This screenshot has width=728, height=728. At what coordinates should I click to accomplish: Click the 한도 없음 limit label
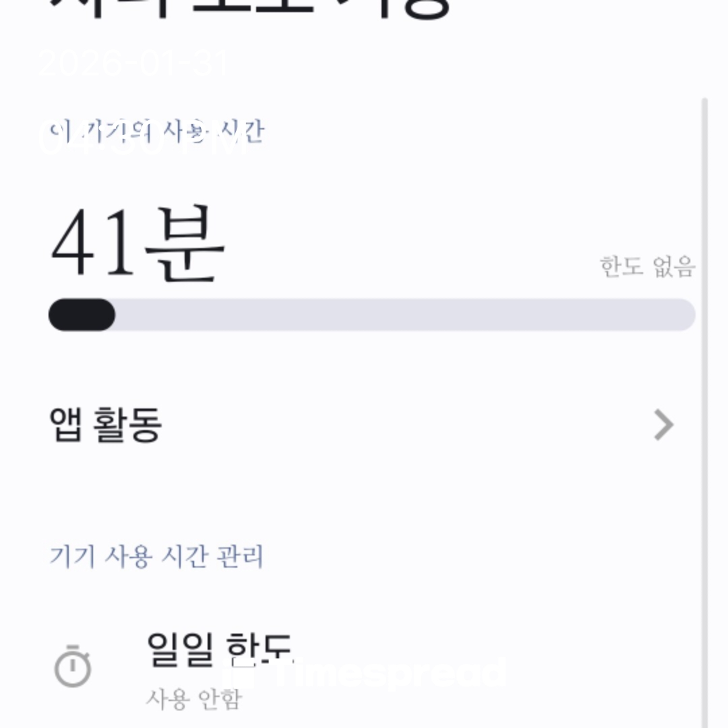[646, 267]
